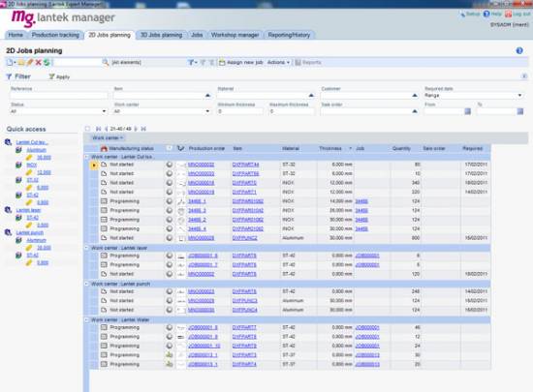533x392 pixels.
Task: Click the Apply filter button
Action: click(59, 76)
